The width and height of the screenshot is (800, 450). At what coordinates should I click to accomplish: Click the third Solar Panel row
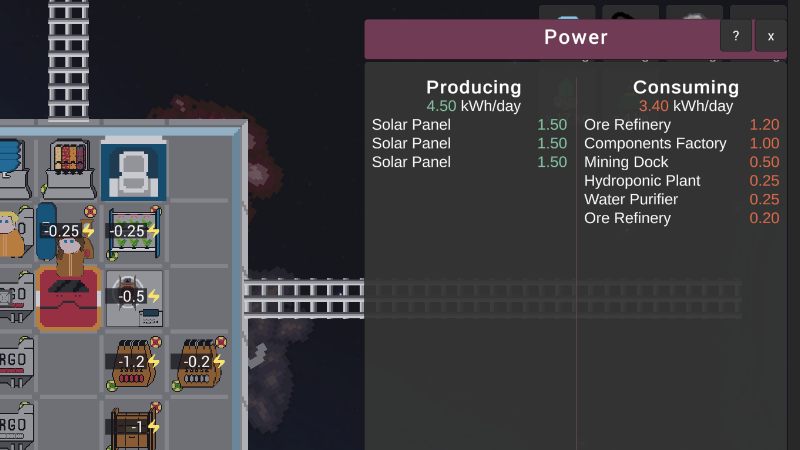coord(469,162)
